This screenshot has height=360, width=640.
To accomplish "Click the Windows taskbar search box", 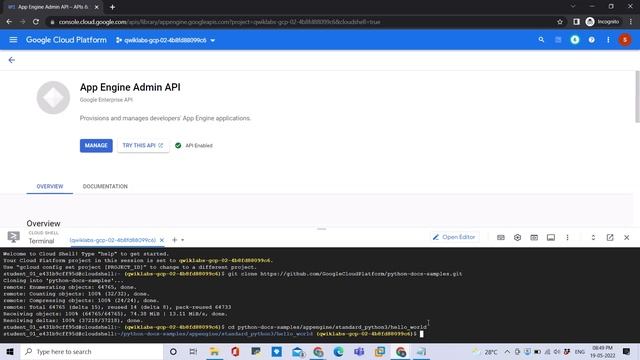I will tap(92, 351).
